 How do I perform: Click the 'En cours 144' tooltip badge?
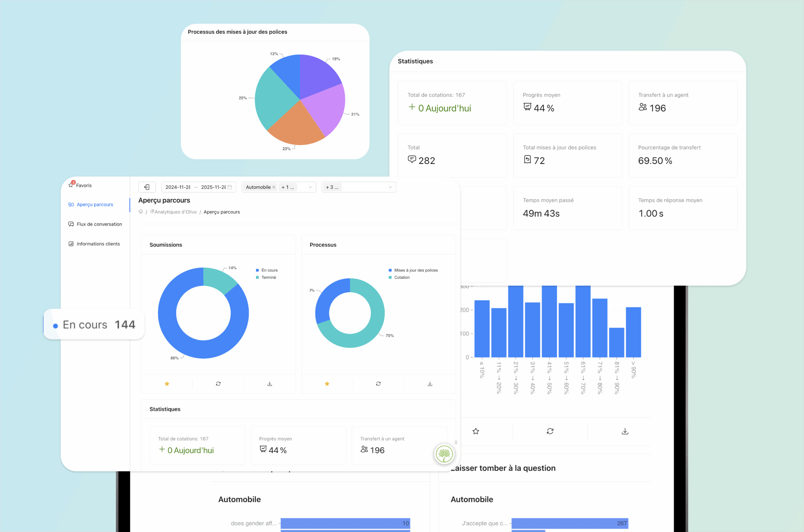click(x=94, y=324)
